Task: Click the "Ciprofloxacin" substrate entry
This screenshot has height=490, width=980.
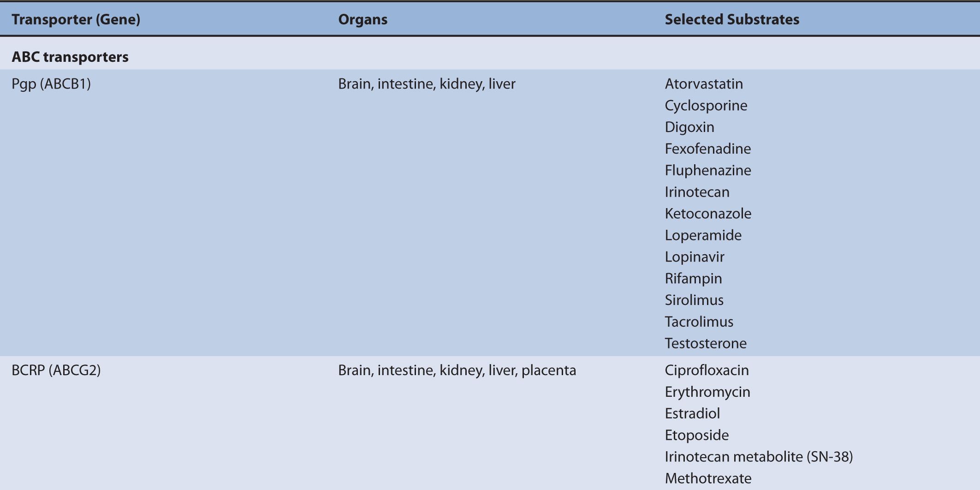Action: [x=707, y=370]
